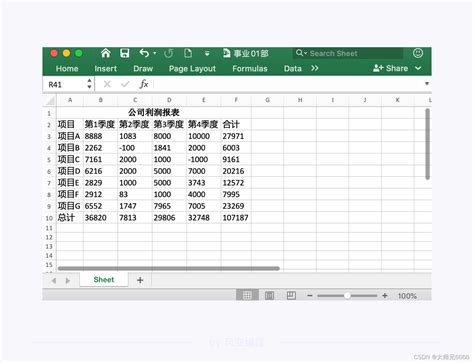Click the zoom slider handle

(x=347, y=296)
